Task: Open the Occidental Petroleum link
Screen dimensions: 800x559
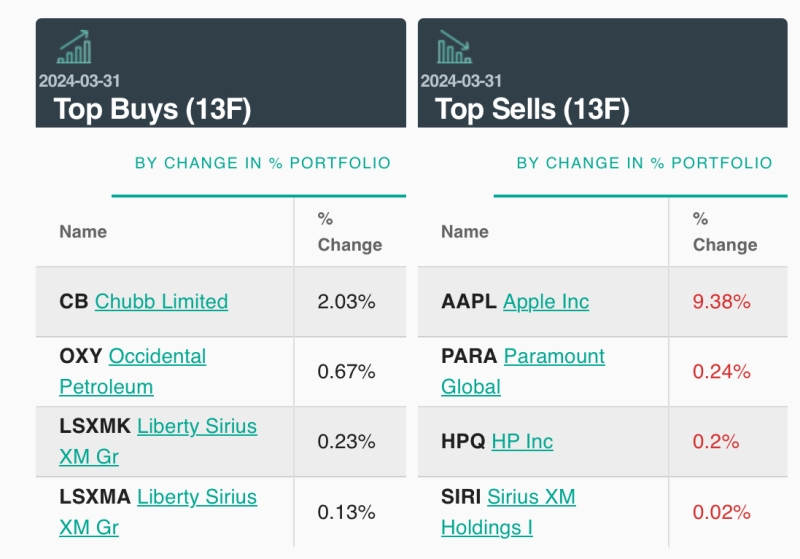Action: 133,371
